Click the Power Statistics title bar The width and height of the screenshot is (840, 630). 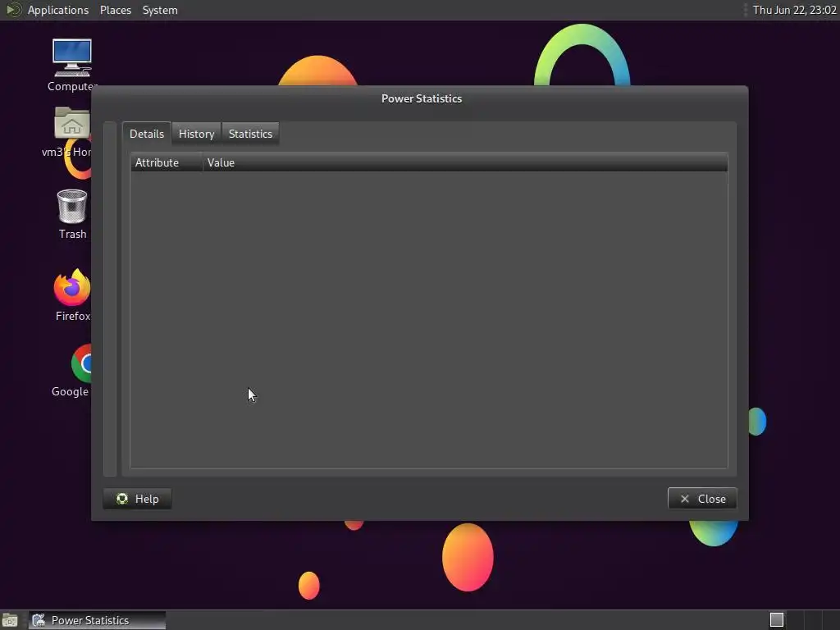(x=420, y=98)
